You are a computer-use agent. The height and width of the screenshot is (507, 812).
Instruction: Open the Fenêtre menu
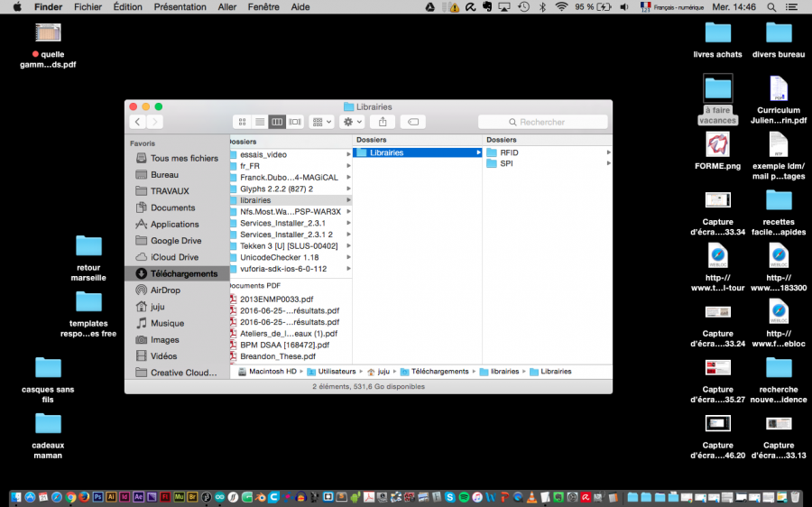pyautogui.click(x=263, y=6)
